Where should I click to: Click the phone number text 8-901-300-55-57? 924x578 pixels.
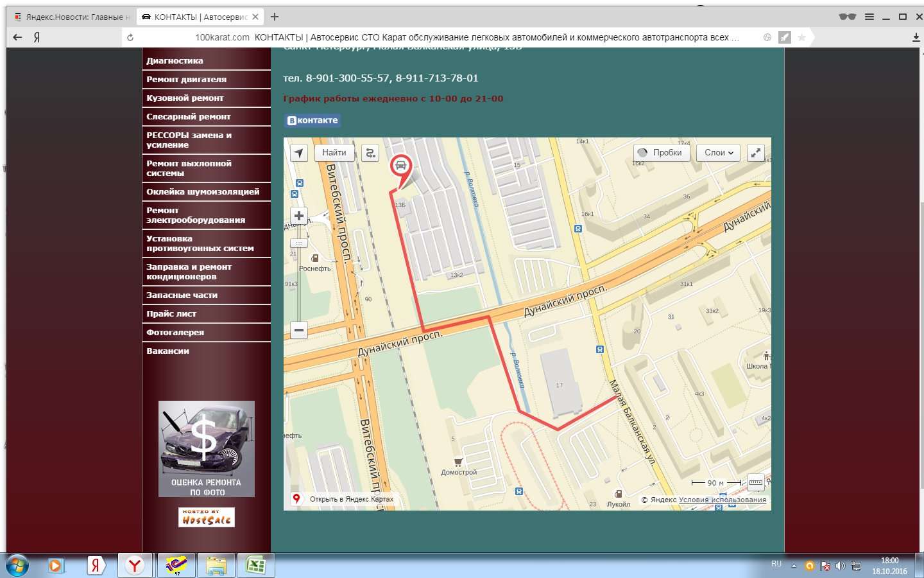(x=347, y=78)
